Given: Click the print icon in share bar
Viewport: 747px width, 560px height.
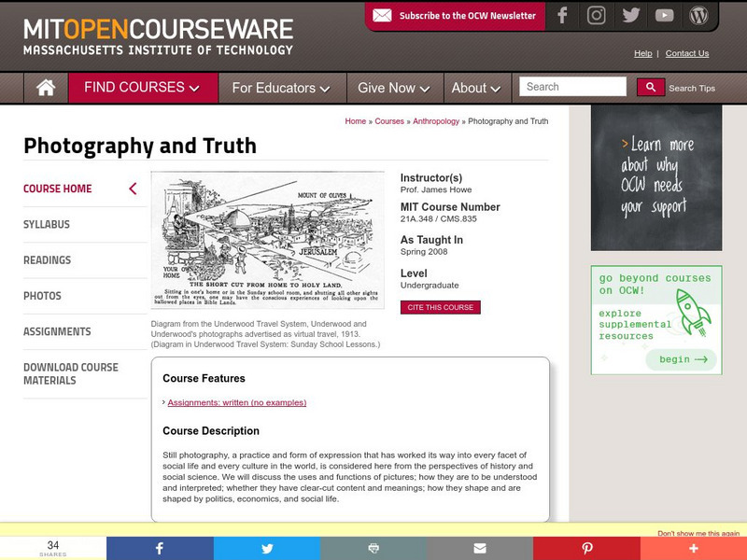Looking at the screenshot, I should click(373, 549).
